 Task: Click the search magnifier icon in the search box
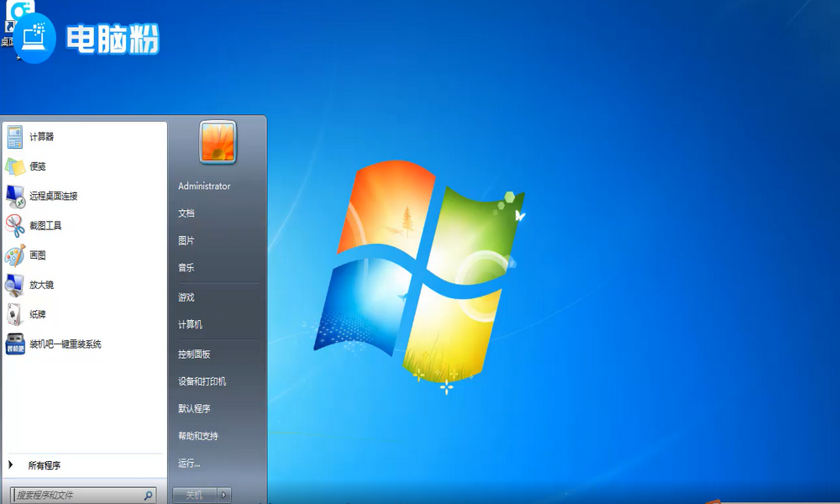[149, 496]
